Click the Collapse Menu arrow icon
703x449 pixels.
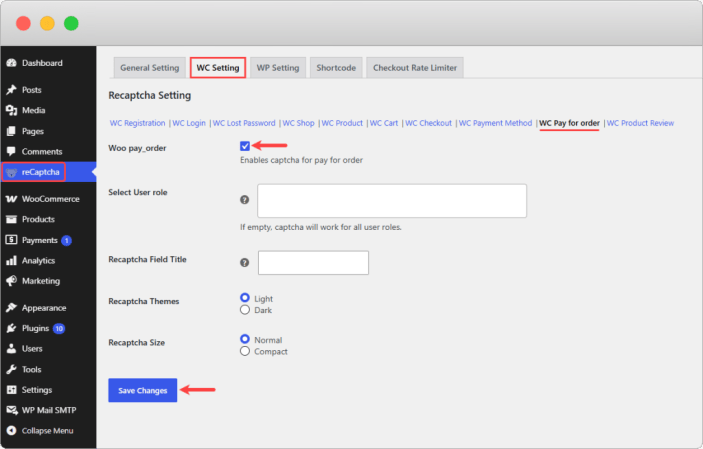tap(11, 431)
